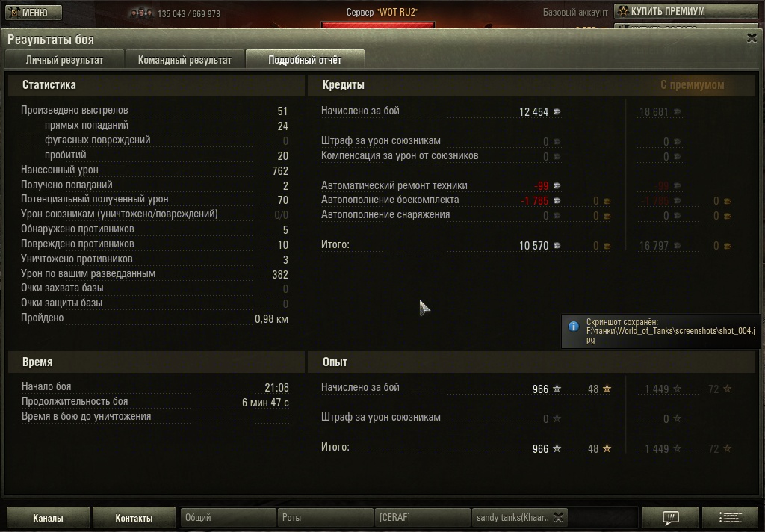Open the Общий chat channel
This screenshot has height=532, width=765.
(x=228, y=517)
